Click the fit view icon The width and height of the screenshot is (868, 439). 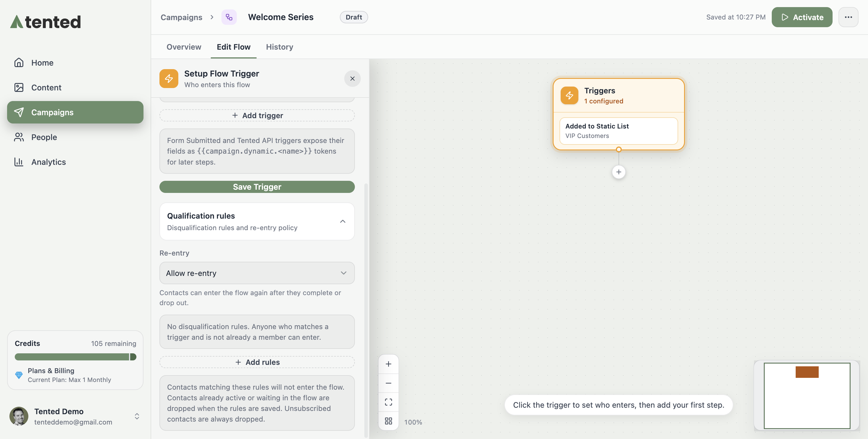(x=388, y=402)
